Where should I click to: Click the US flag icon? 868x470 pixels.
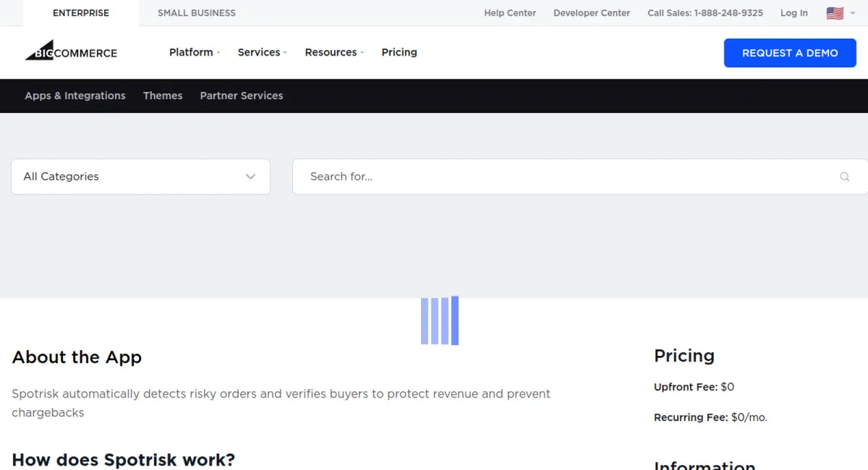pos(835,13)
